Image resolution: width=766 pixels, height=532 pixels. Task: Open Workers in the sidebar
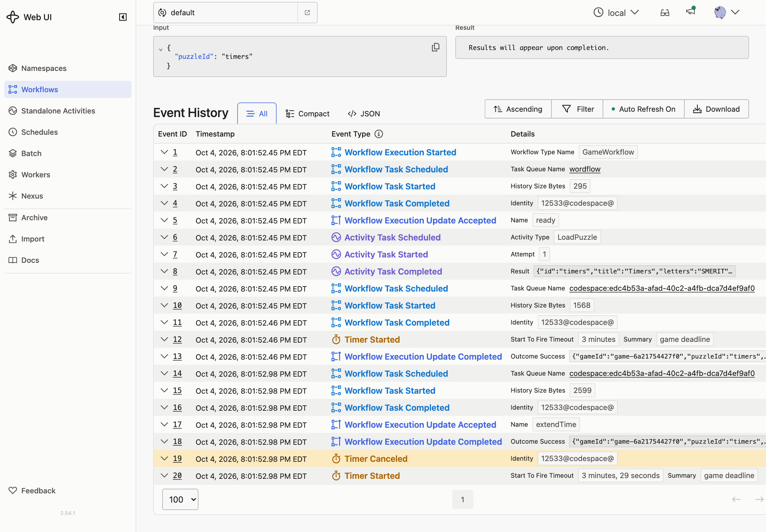pos(68,174)
